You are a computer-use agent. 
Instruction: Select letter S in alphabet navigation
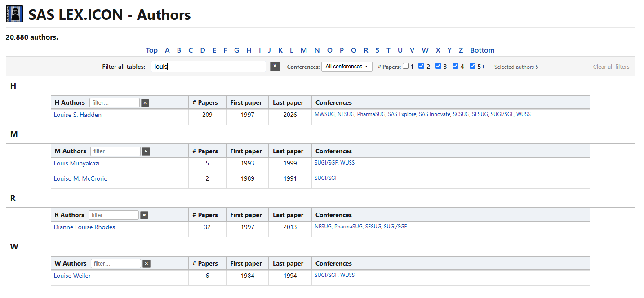click(377, 50)
